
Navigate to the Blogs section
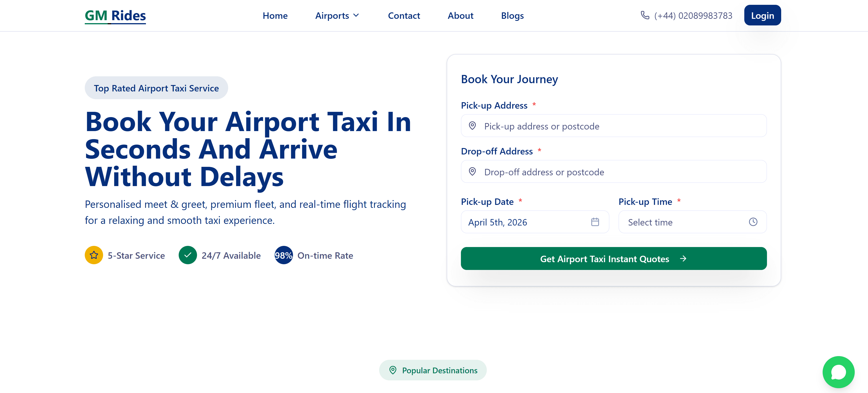click(x=512, y=16)
